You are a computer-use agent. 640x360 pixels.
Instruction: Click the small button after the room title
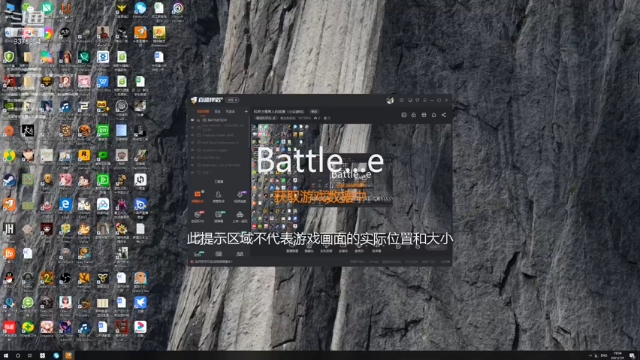coord(314,111)
